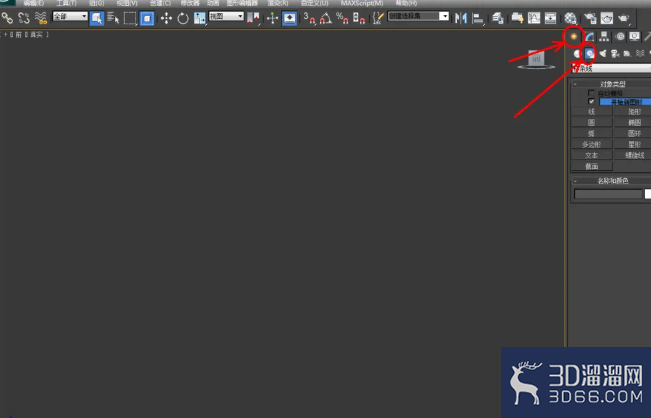Open the 自定义(U) menu
Image resolution: width=651 pixels, height=418 pixels.
pyautogui.click(x=314, y=3)
